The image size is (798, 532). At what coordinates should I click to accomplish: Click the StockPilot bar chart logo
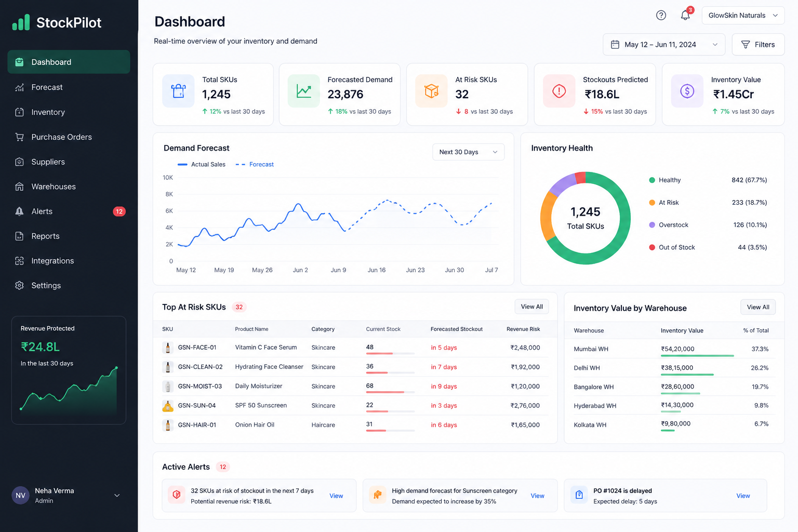(21, 22)
